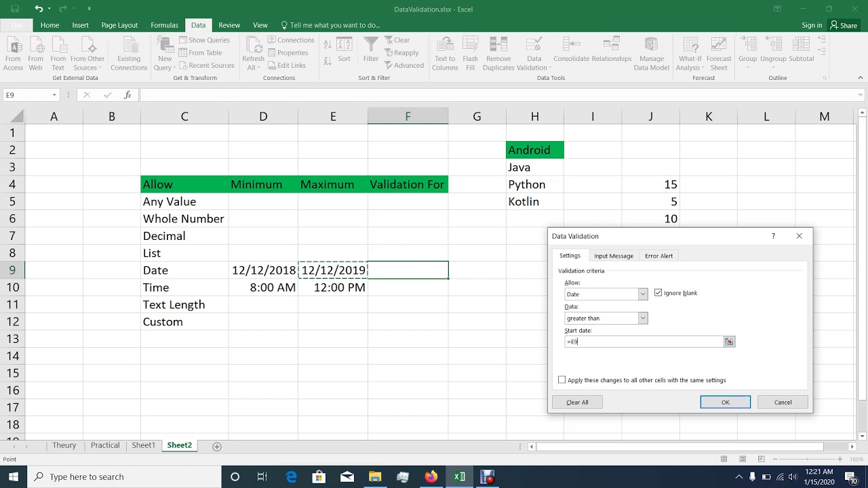
Task: Switch to the Practical worksheet tab
Action: (105, 445)
